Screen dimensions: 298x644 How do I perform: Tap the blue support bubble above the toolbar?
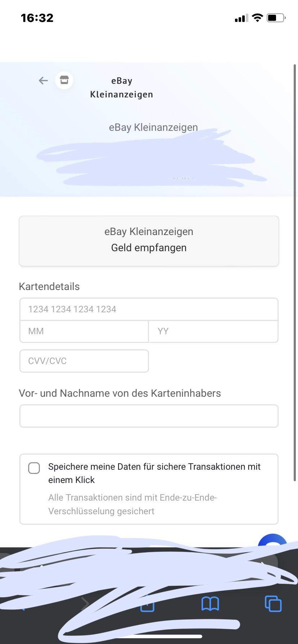coord(273,544)
